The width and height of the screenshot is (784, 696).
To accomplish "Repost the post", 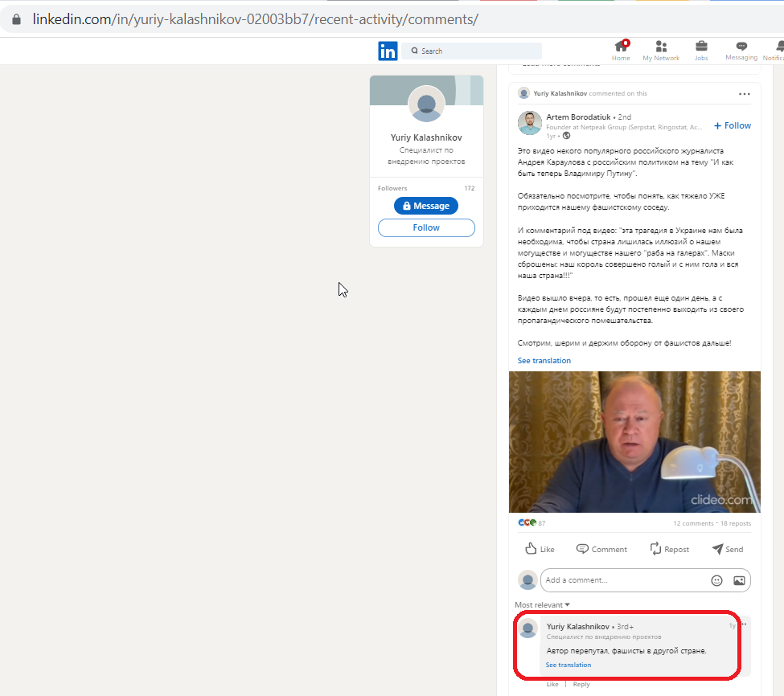I will [670, 549].
